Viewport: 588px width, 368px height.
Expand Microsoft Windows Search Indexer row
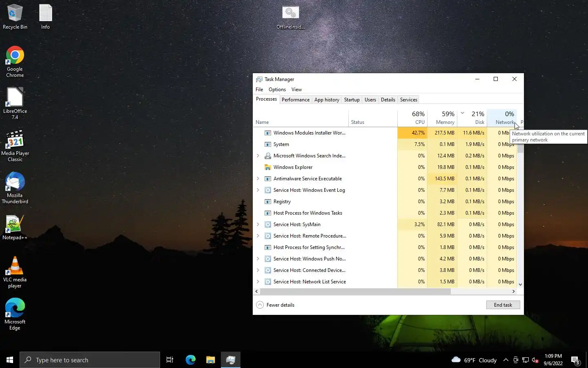point(258,156)
